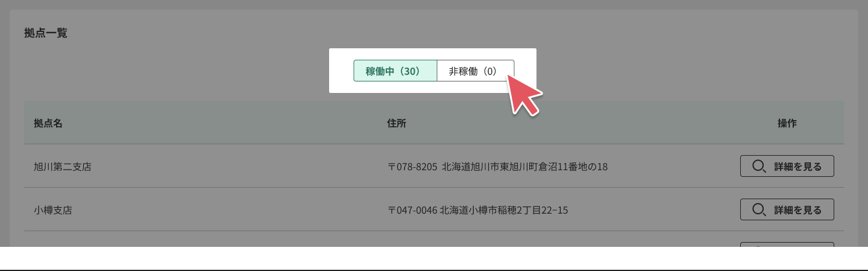Select the 小樽支店 name cell

point(53,210)
